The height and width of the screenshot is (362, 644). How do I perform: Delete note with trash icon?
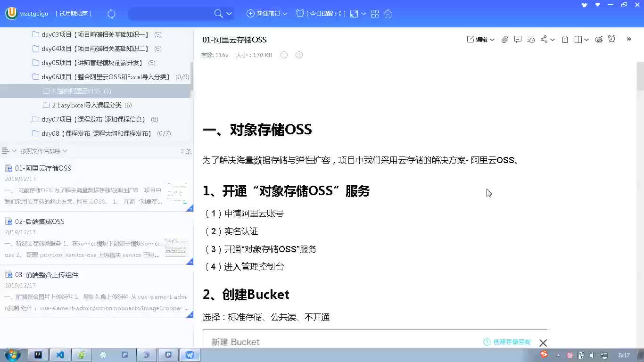565,39
